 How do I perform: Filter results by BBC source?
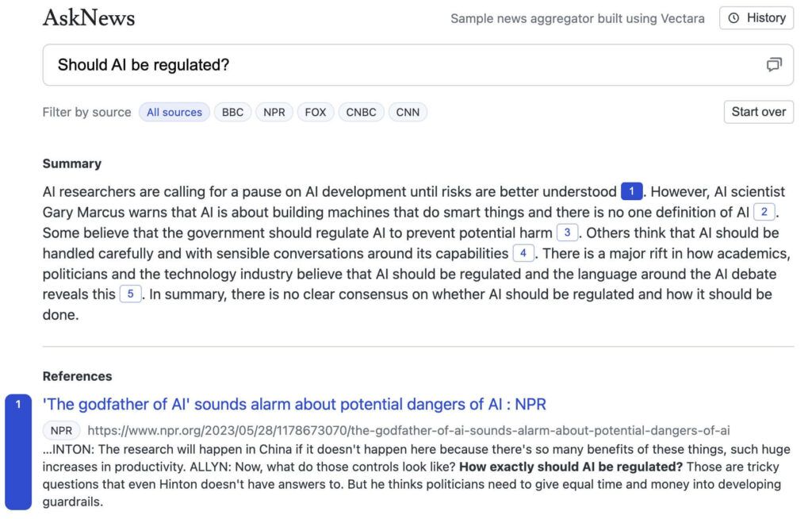point(232,112)
